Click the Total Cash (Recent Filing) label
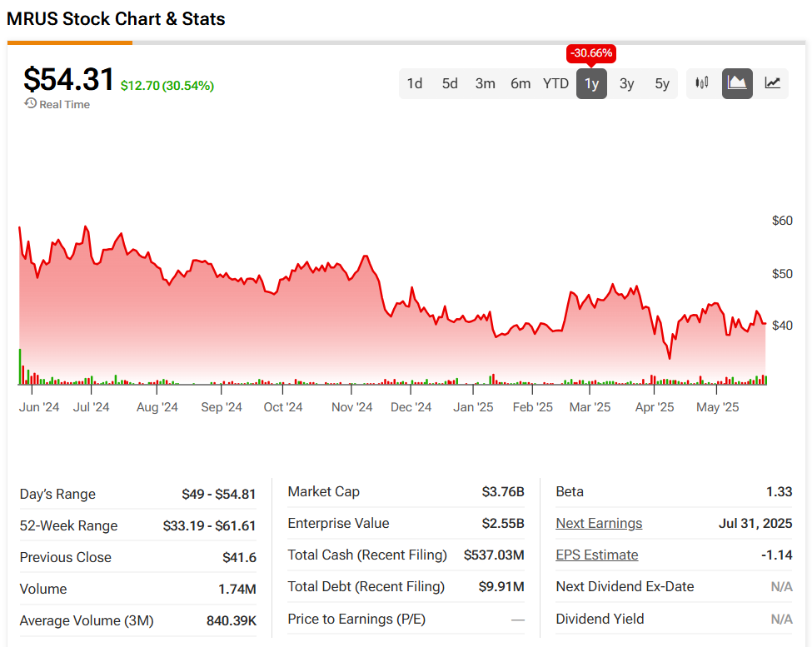Screen dimensions: 812x647 (x=367, y=555)
